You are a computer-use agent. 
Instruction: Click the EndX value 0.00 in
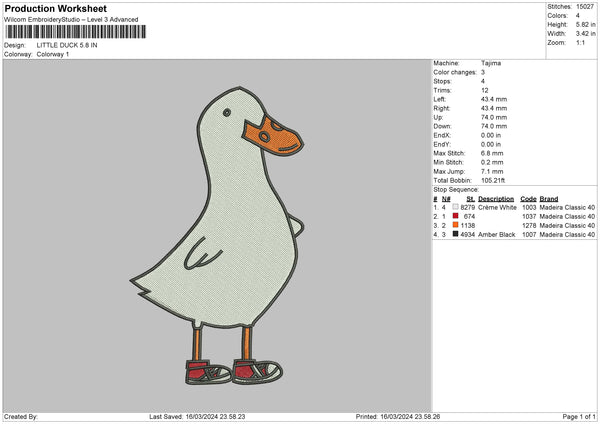(x=491, y=135)
